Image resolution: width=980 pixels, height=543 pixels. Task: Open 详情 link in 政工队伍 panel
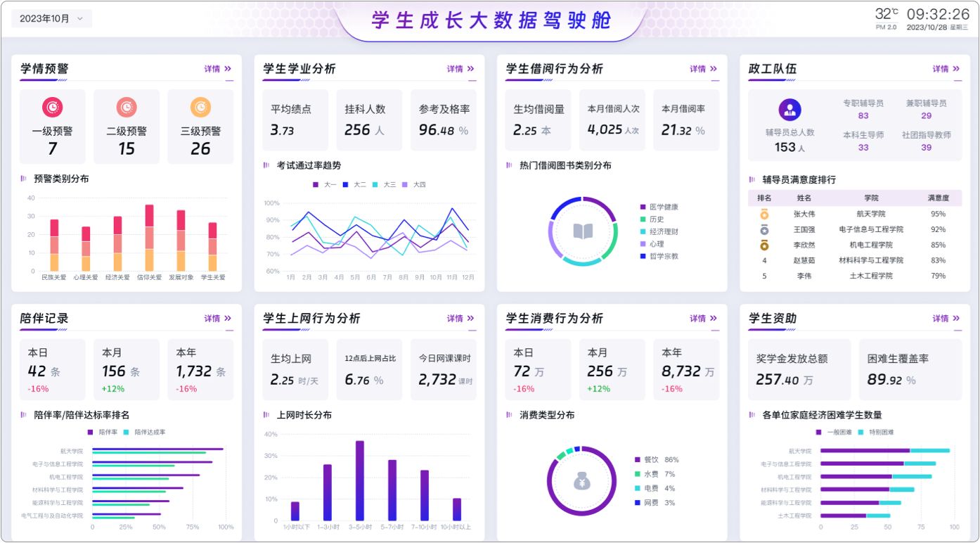[946, 69]
